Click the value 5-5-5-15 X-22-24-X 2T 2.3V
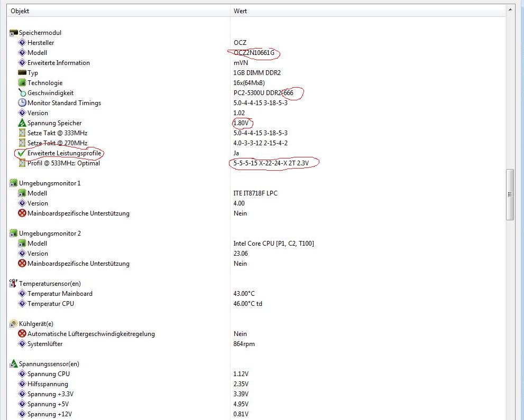Image resolution: width=524 pixels, height=420 pixels. coord(271,163)
